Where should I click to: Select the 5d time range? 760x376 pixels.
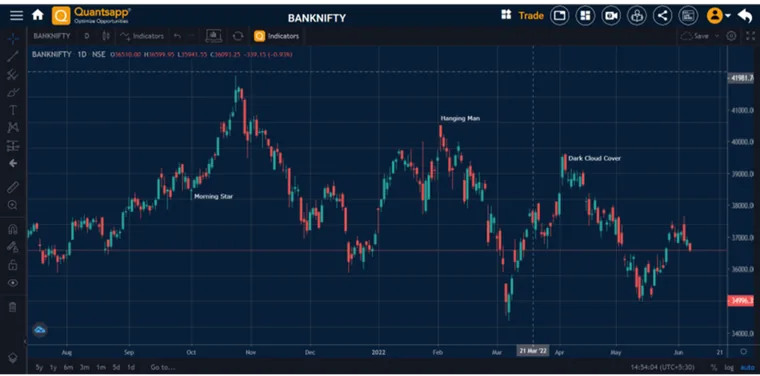[116, 367]
